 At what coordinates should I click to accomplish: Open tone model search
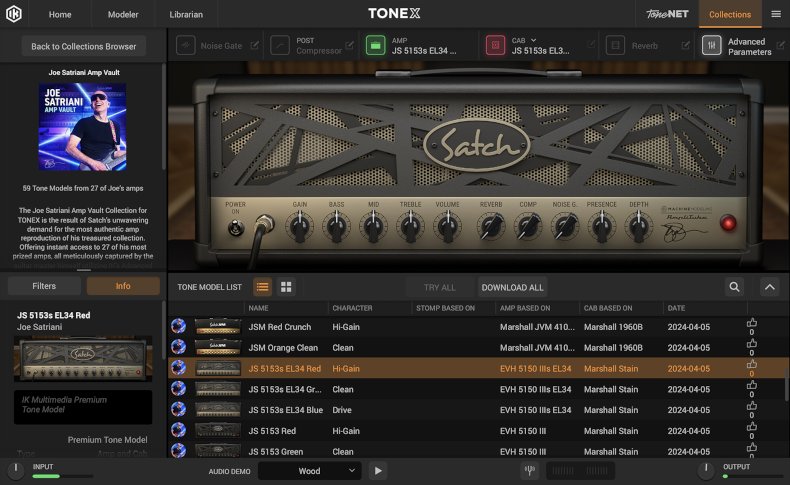coord(735,287)
